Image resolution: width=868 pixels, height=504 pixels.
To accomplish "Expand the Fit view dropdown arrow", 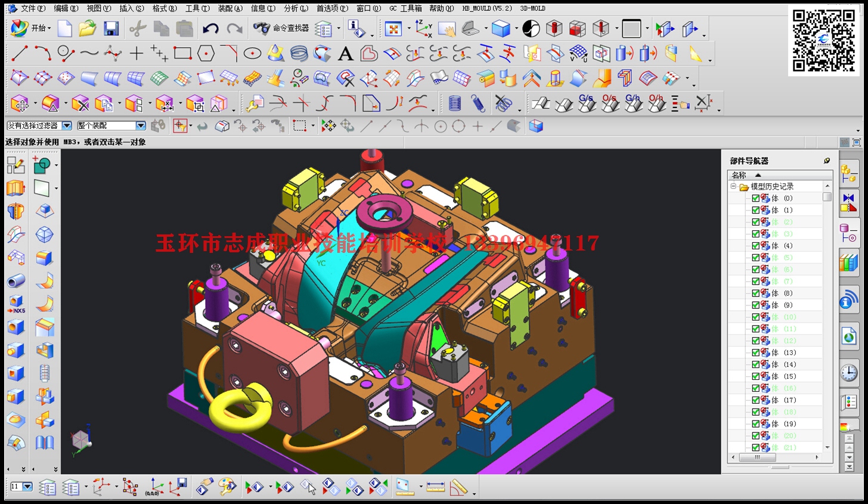I will click(408, 28).
